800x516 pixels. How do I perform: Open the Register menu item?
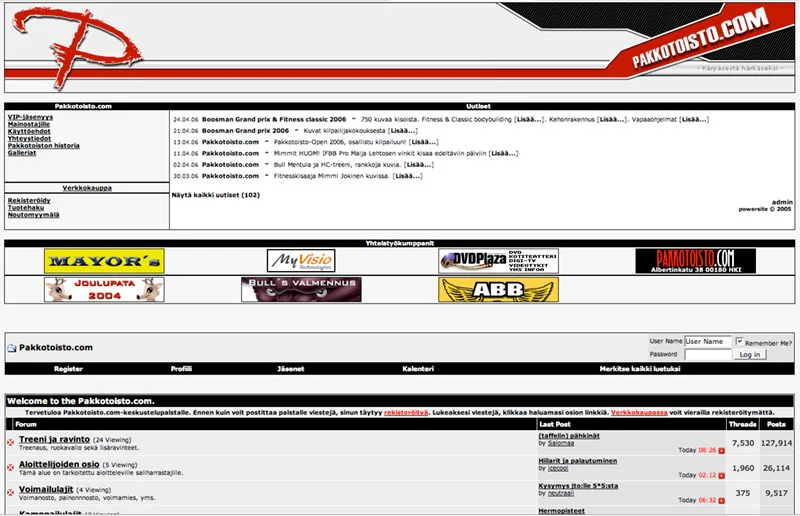[x=68, y=369]
